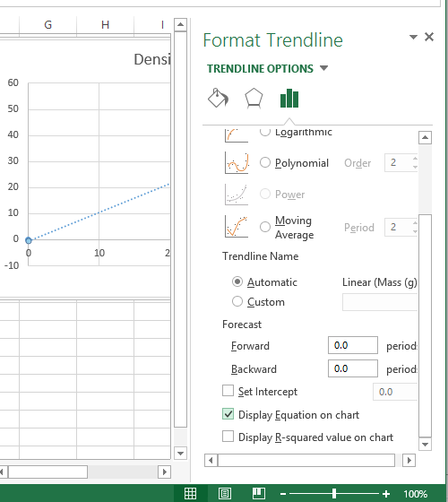Click the Polynomial Order value box

[401, 162]
